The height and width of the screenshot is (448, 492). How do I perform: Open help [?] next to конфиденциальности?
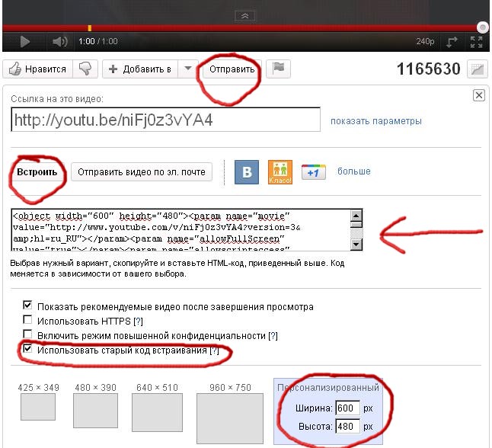[x=273, y=335]
